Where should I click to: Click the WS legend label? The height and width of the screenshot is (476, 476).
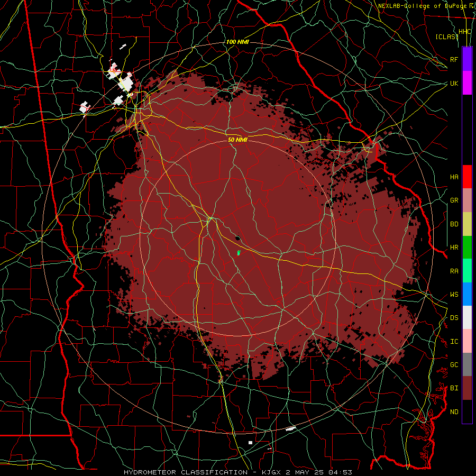(454, 295)
